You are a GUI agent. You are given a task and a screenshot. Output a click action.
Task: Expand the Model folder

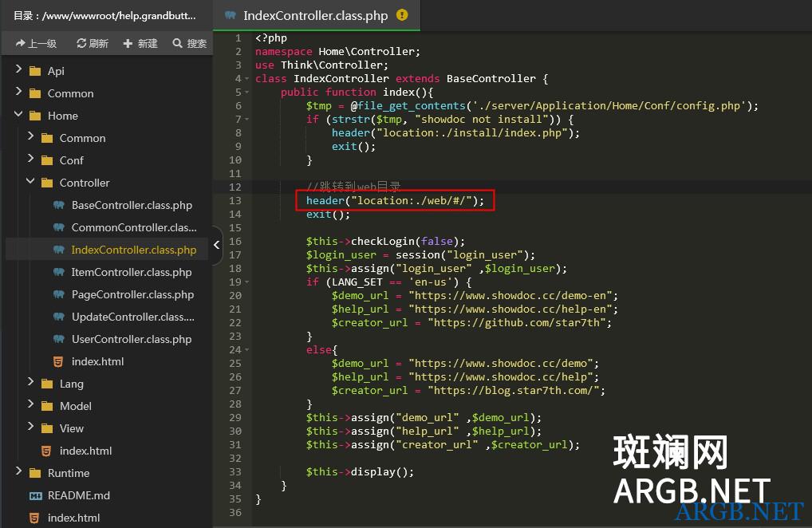tap(30, 406)
